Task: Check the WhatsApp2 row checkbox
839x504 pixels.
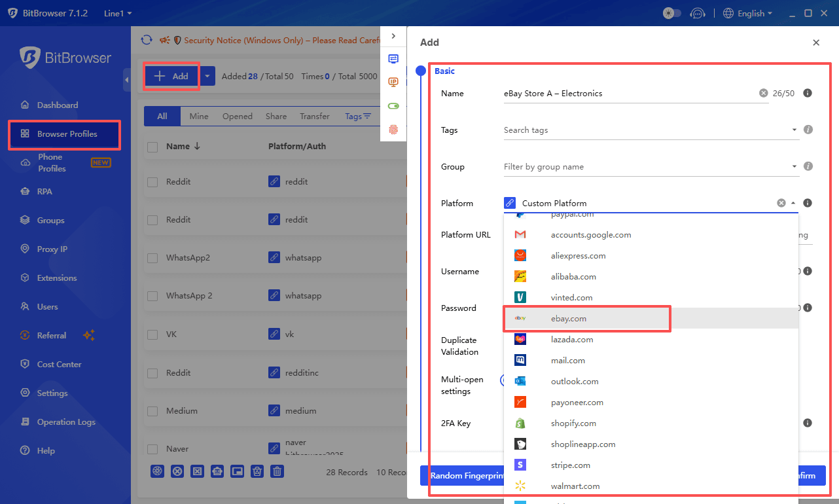Action: [x=152, y=259]
